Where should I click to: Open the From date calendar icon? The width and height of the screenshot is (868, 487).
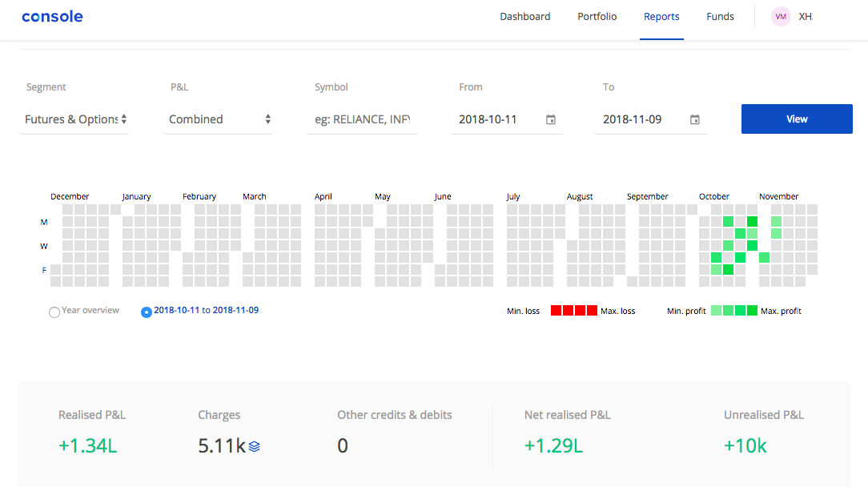(x=551, y=119)
